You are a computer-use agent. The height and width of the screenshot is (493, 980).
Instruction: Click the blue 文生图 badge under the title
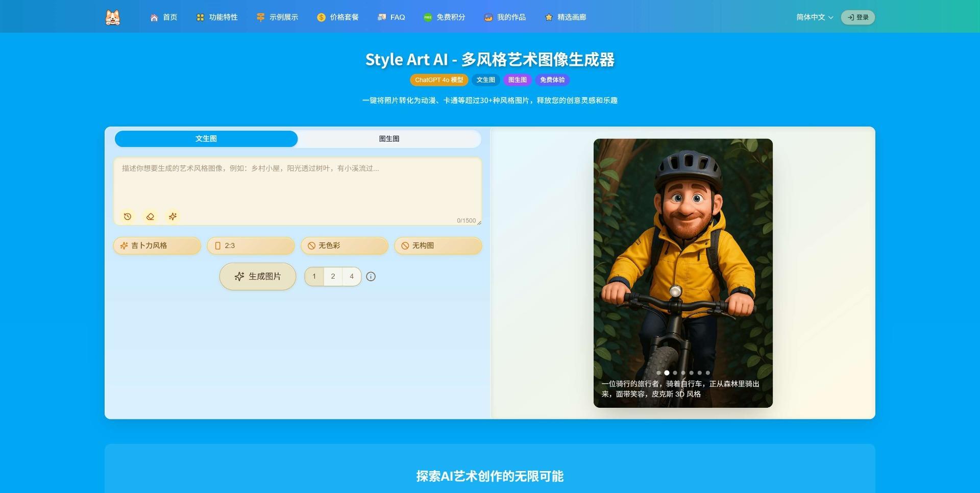point(486,80)
